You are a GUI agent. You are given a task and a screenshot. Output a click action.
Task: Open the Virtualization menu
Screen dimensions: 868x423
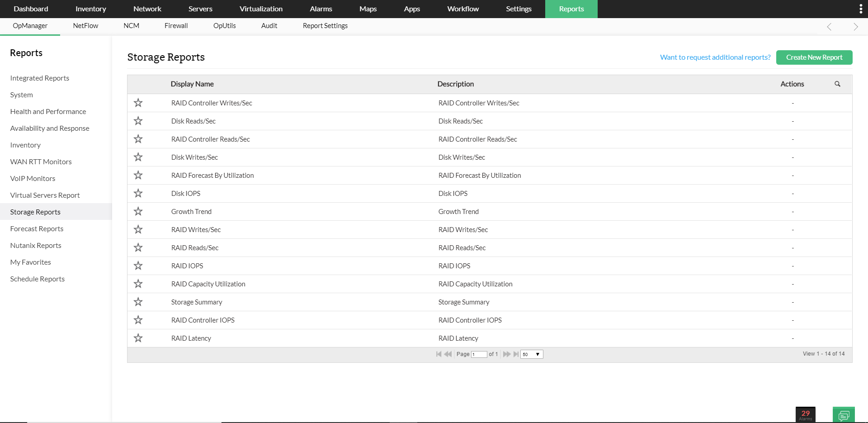pyautogui.click(x=261, y=9)
